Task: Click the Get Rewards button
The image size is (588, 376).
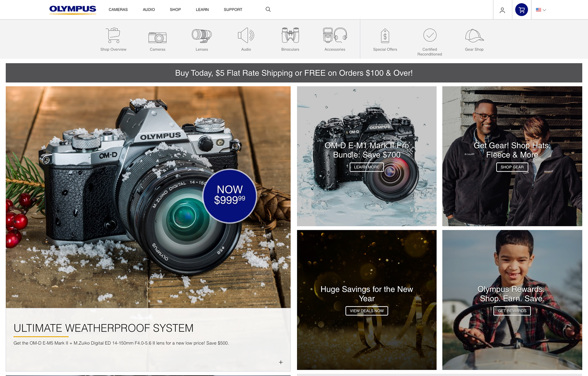Action: [512, 311]
